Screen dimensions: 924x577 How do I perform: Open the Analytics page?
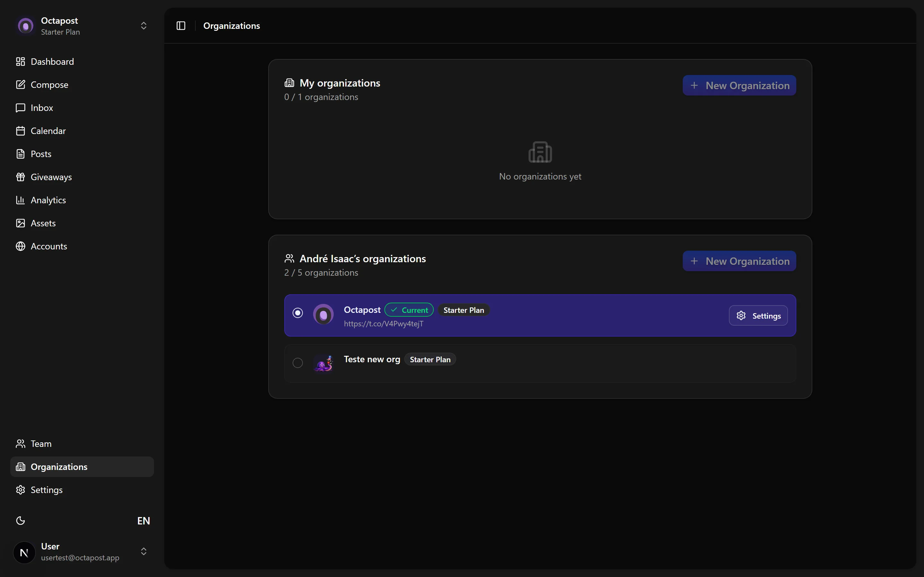coord(82,200)
